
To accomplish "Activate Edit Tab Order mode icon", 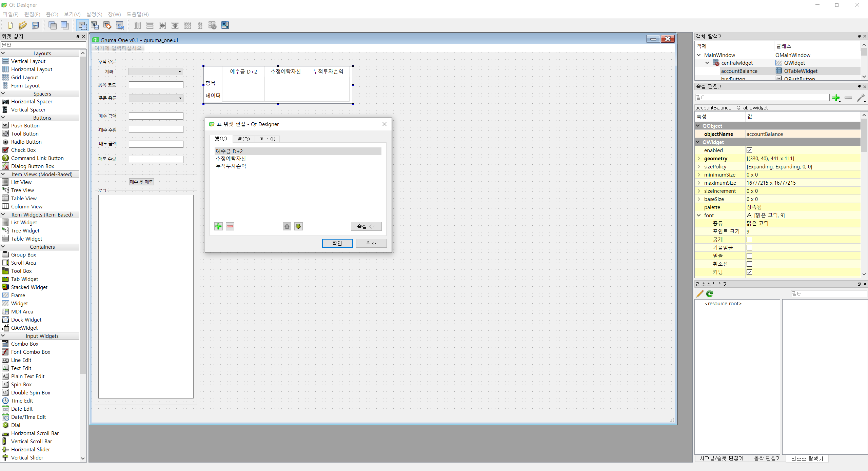I will pyautogui.click(x=120, y=25).
